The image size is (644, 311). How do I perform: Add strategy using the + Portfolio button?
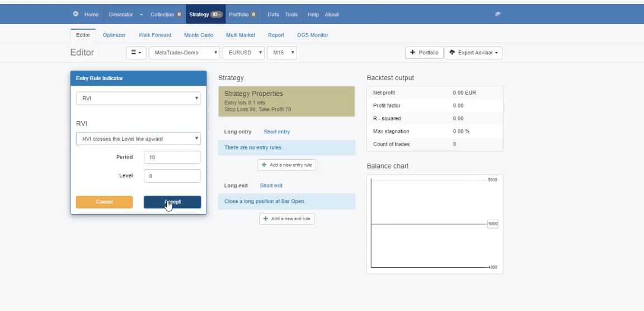click(x=424, y=53)
